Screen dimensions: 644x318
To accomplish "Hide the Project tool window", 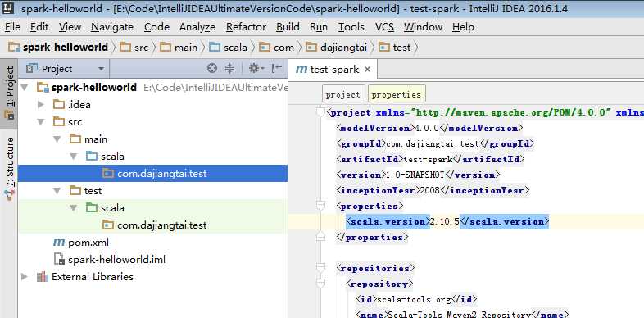I will [277, 69].
